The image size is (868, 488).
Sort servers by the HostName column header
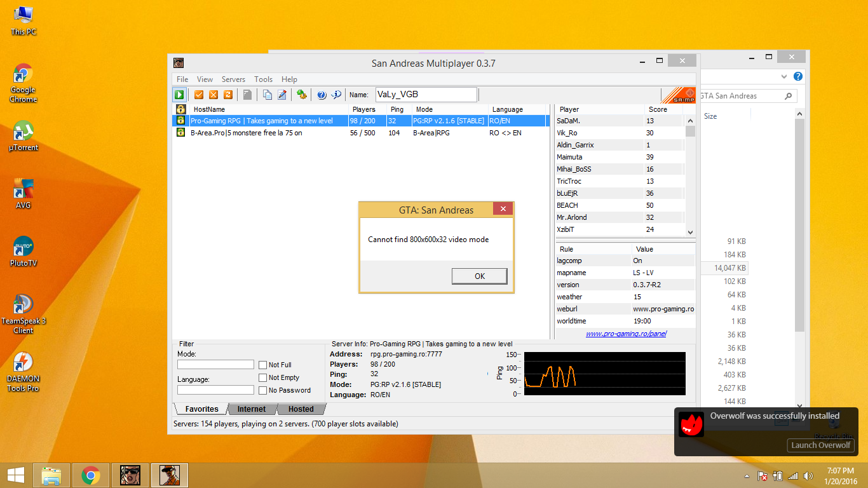(269, 109)
